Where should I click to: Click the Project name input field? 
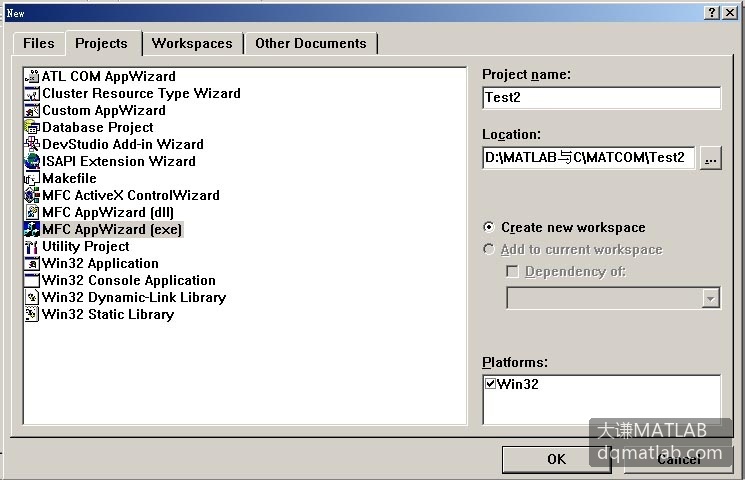tap(602, 98)
